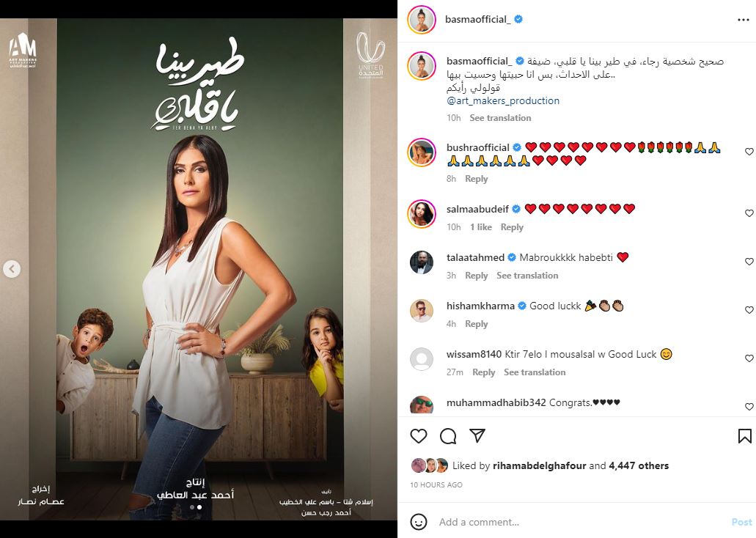
Task: Open the comment bubble icon
Action: coord(448,436)
